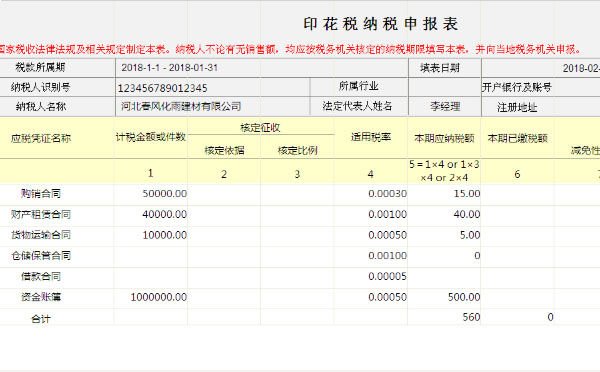This screenshot has height=372, width=600.
Task: Select the 注册地址 label
Action: (517, 107)
